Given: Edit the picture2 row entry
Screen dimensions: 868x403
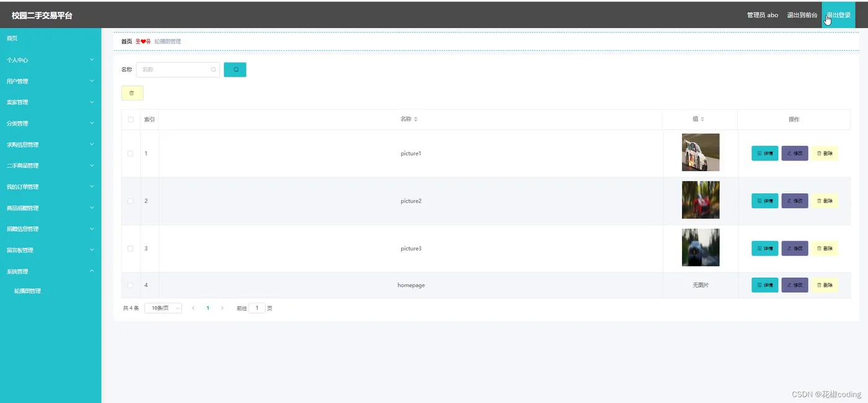Looking at the screenshot, I should (795, 201).
